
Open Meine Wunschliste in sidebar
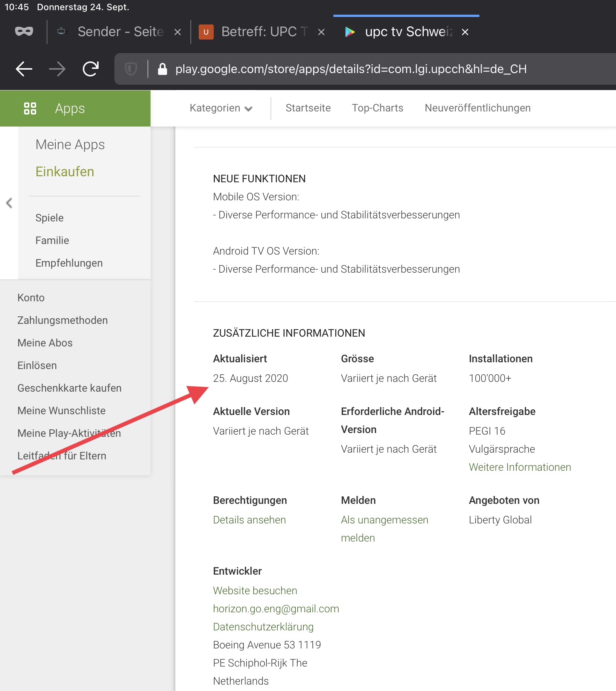click(61, 411)
